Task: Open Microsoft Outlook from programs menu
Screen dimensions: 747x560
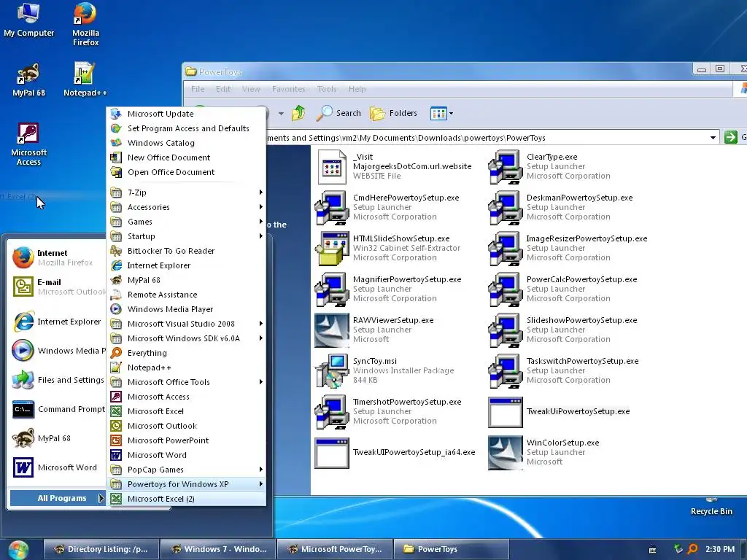Action: (186, 426)
